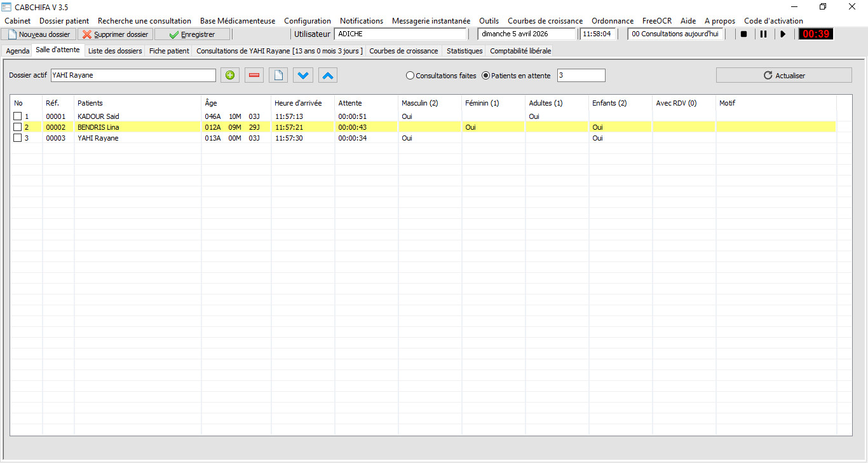Tick checkbox for BENDRIS Lina row

(x=18, y=127)
